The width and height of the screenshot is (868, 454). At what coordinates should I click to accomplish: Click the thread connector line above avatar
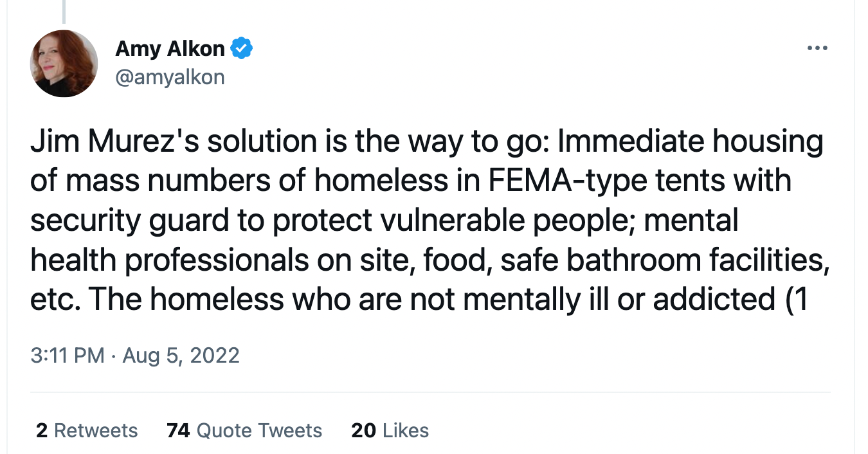(64, 12)
